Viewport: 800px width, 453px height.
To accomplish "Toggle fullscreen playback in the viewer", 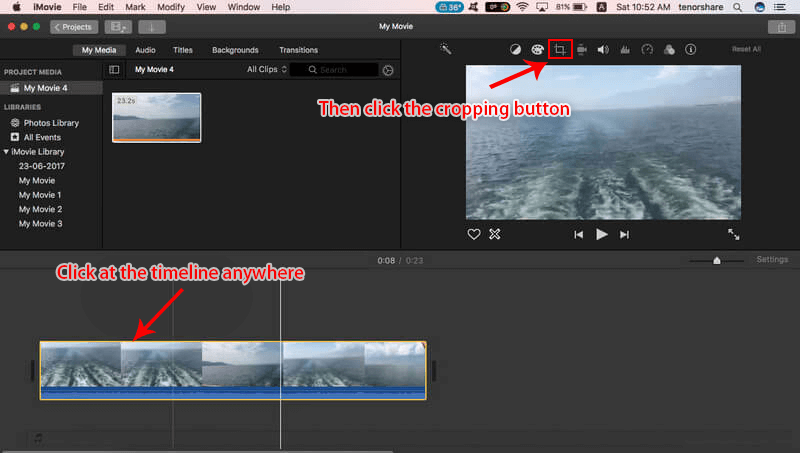I will 733,234.
